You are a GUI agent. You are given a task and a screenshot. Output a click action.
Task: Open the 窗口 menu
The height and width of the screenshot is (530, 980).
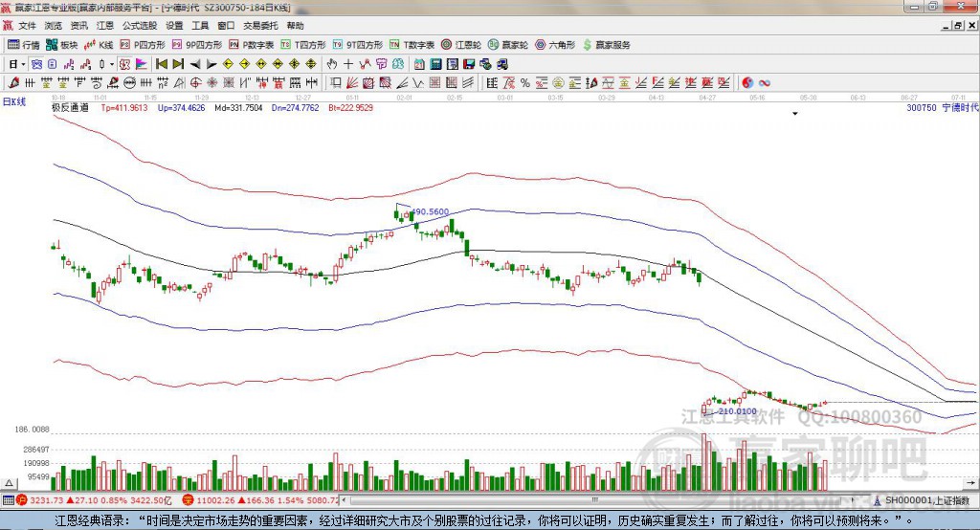[x=226, y=26]
